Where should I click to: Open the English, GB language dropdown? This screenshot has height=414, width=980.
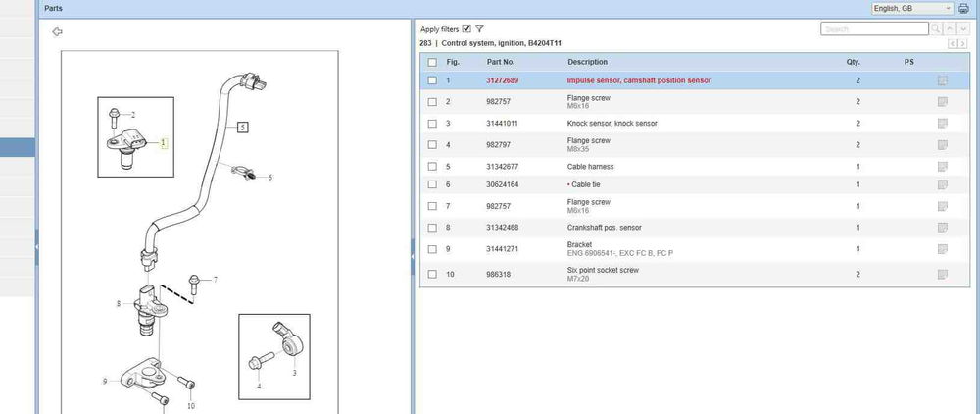pos(912,8)
